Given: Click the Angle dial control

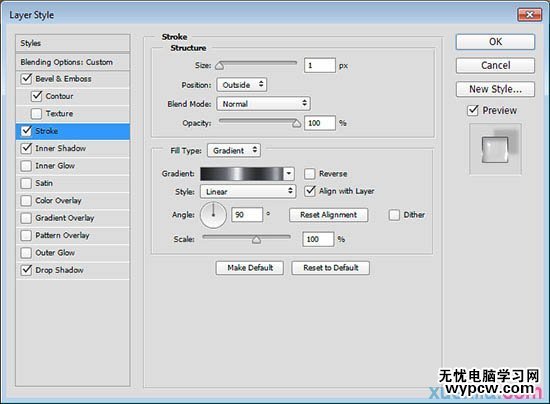Looking at the screenshot, I should (213, 215).
